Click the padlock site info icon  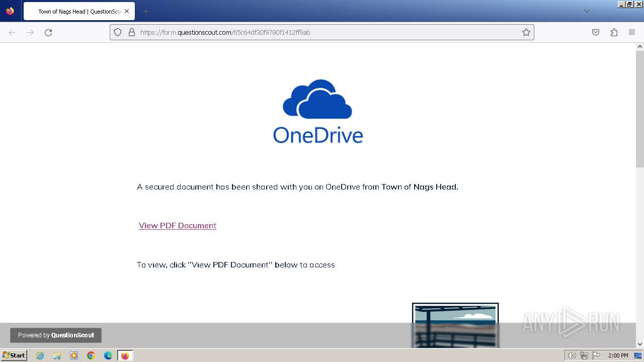point(132,32)
